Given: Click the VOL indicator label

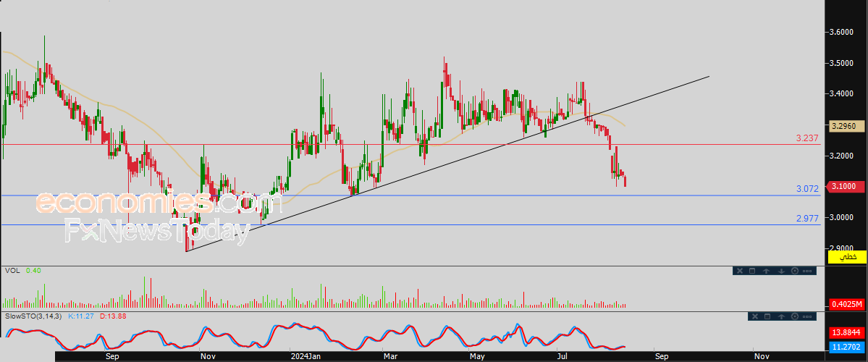Looking at the screenshot, I should pos(12,270).
